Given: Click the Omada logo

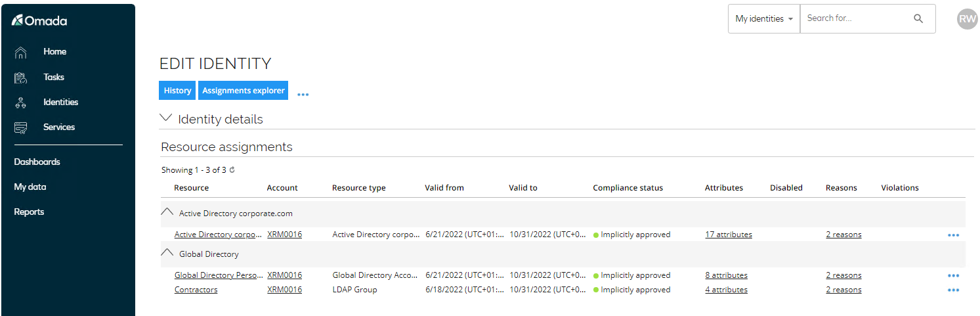Looking at the screenshot, I should tap(39, 20).
